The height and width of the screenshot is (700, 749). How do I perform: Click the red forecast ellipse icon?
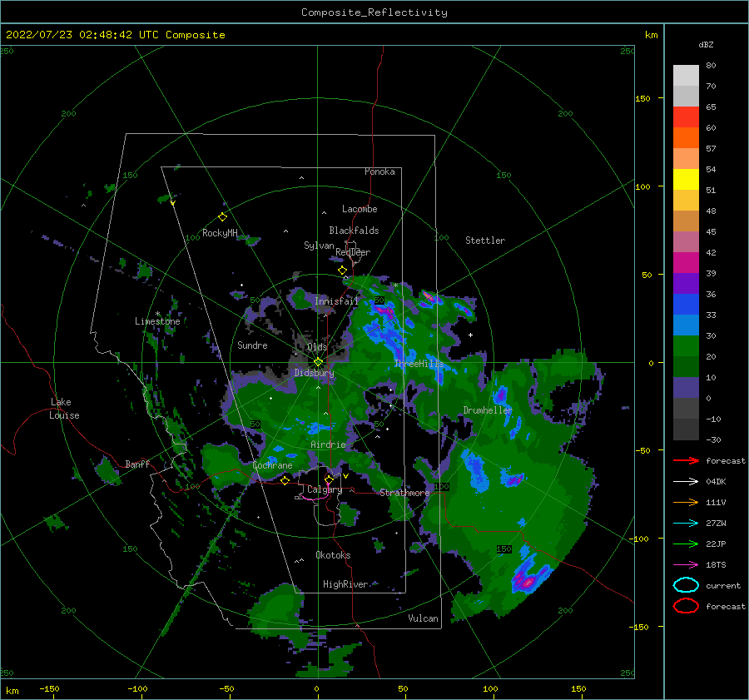(686, 606)
